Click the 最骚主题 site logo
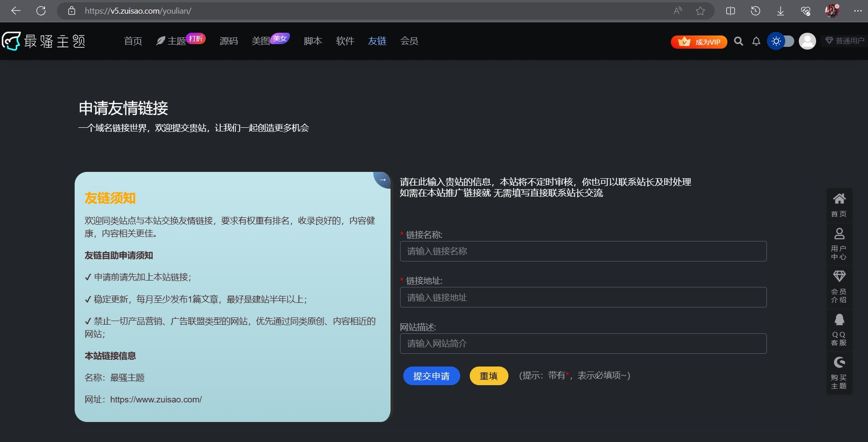The image size is (868, 442). 43,41
